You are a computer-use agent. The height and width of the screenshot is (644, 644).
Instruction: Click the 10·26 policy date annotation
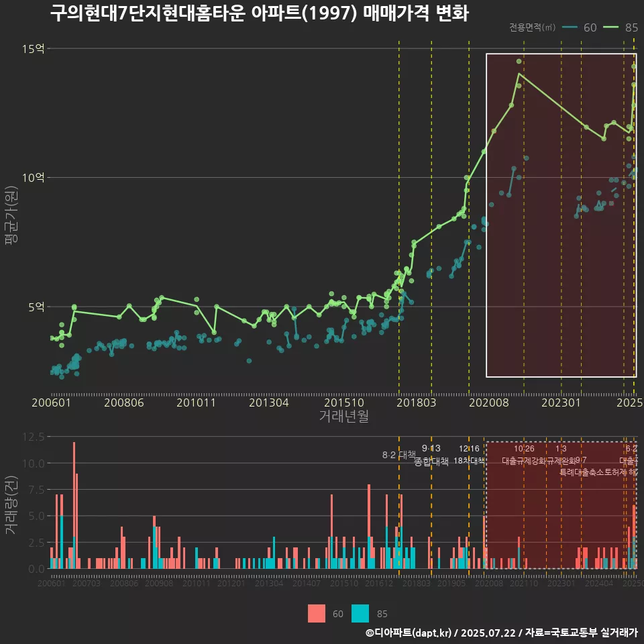tap(524, 449)
